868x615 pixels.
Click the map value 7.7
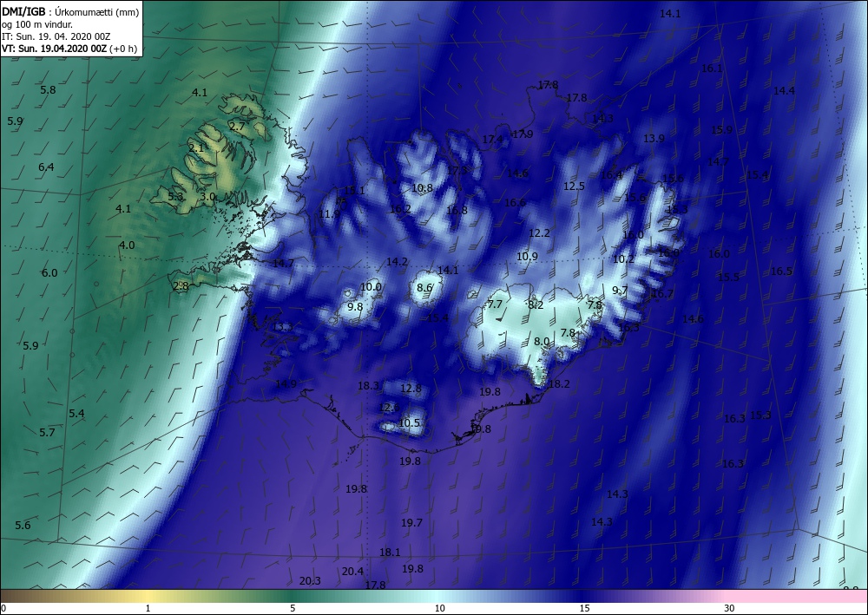point(495,304)
